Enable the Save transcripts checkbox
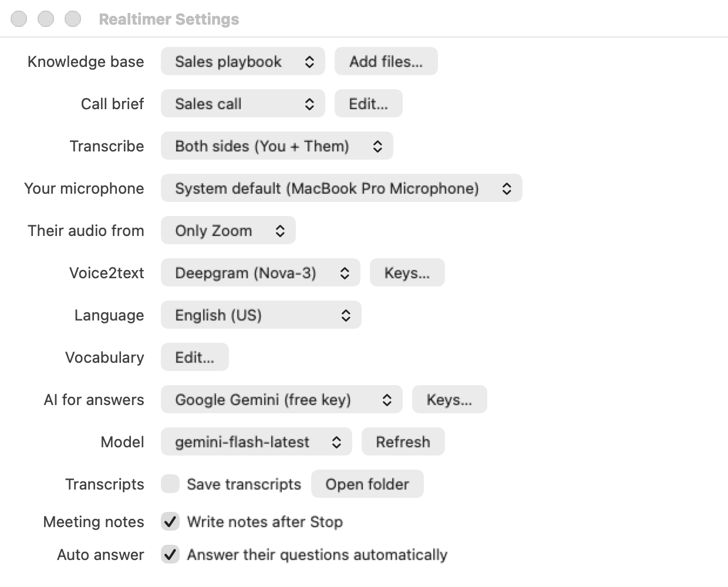728x587 pixels. click(170, 484)
